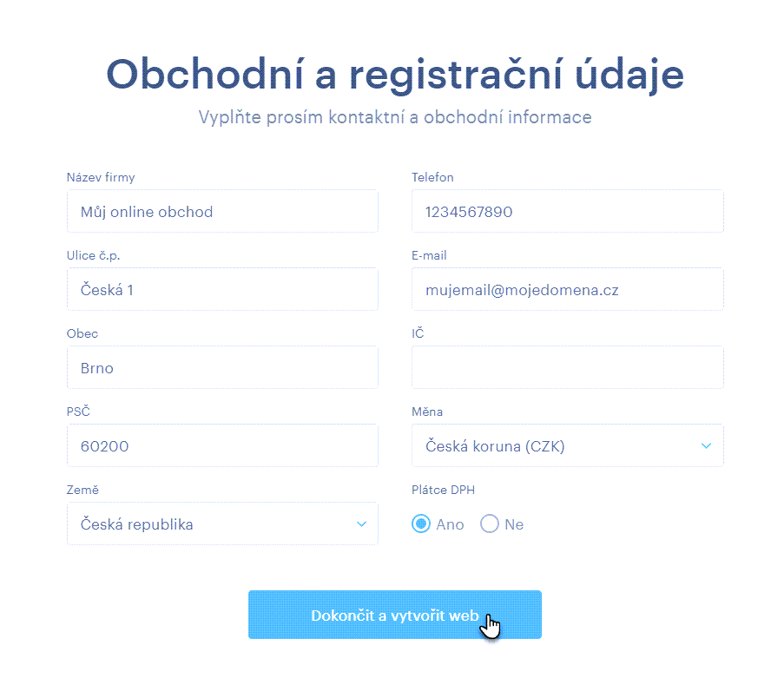Image resolution: width=784 pixels, height=685 pixels.
Task: Select the Ano radio button for Plátce DPH
Action: click(421, 524)
